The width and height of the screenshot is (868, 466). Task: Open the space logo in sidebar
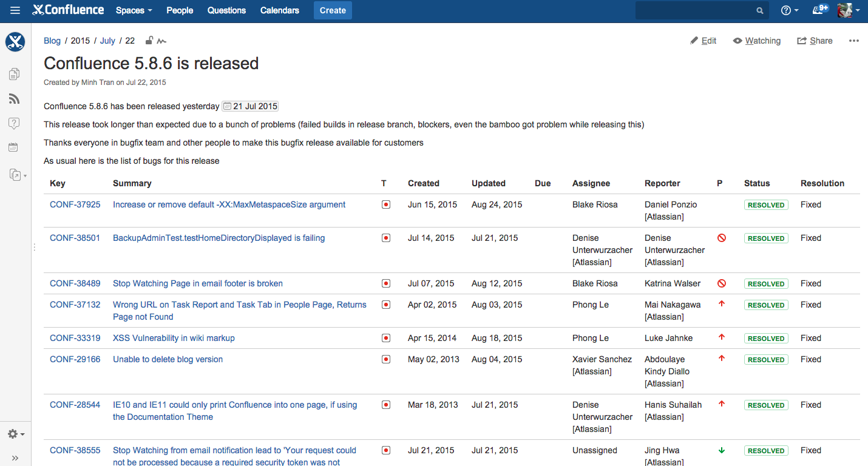click(x=15, y=42)
